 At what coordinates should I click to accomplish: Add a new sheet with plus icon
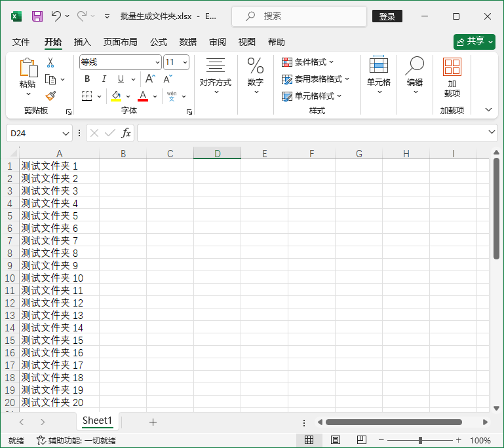coord(153,422)
